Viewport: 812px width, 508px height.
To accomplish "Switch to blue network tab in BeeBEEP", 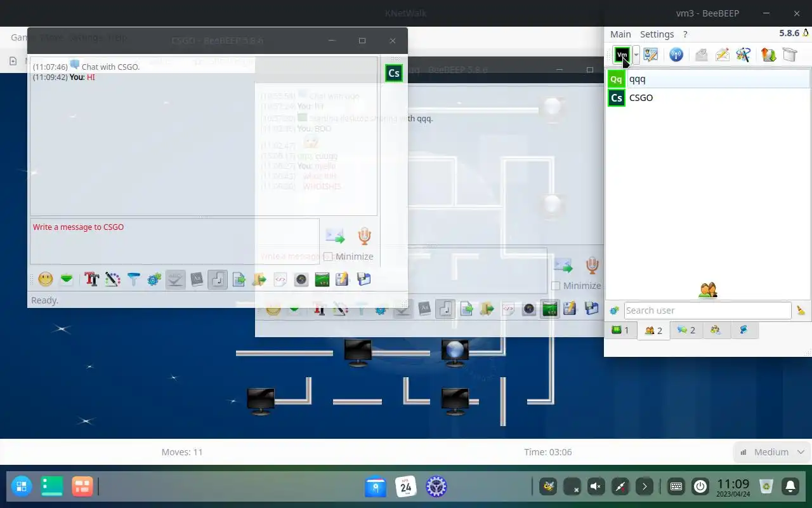I will pos(743,330).
